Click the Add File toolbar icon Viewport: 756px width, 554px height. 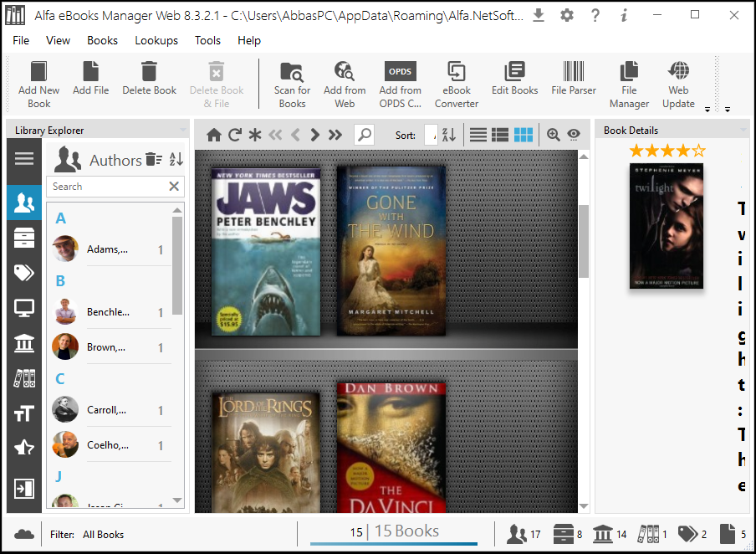[x=90, y=78]
